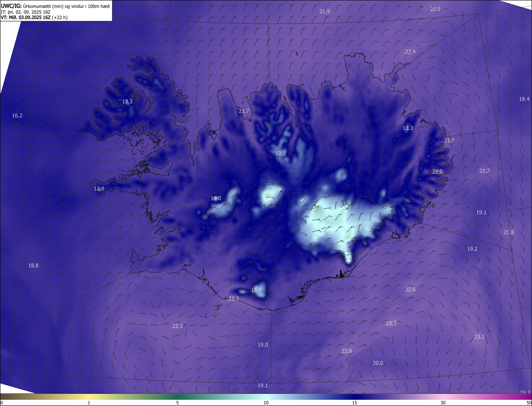Screen dimensions: 532x406
Task: Click the map value 18.8
Action: click(x=33, y=265)
